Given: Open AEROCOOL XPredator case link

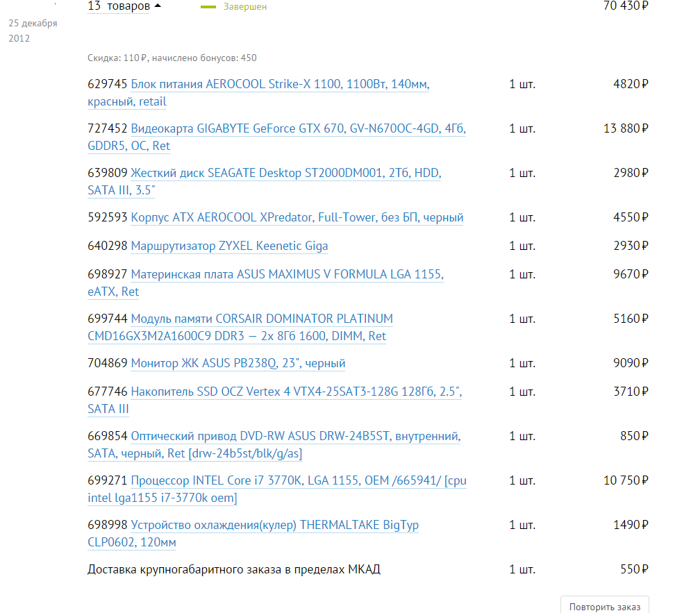Looking at the screenshot, I should tap(297, 218).
